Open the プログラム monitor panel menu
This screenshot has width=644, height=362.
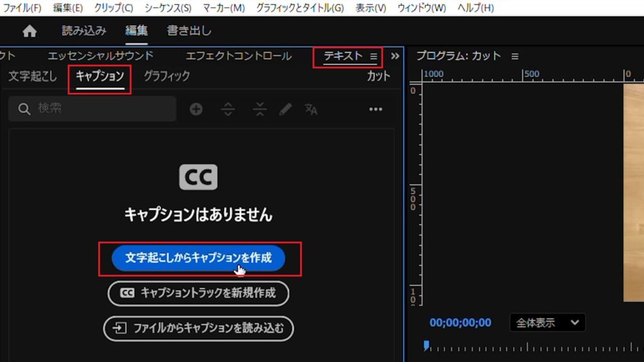(514, 55)
